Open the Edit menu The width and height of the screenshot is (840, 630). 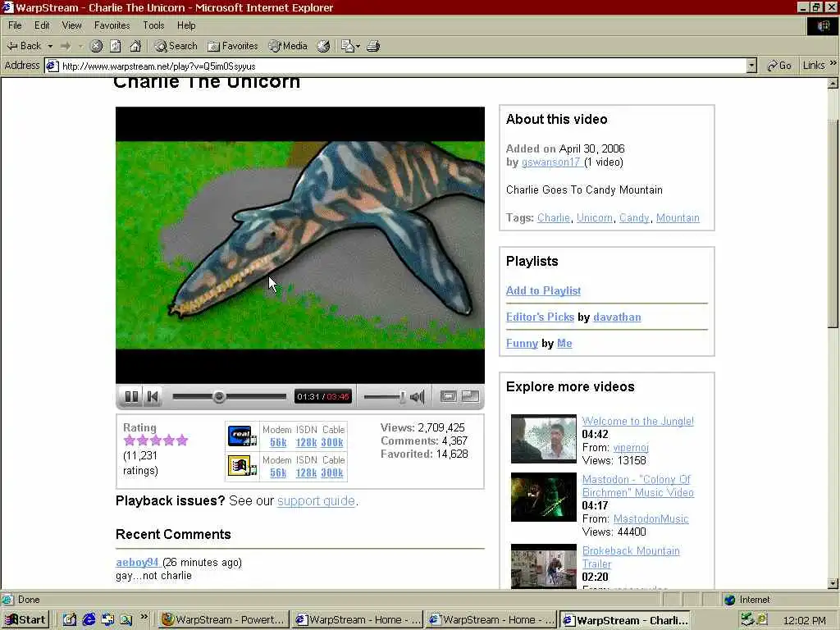(x=42, y=25)
